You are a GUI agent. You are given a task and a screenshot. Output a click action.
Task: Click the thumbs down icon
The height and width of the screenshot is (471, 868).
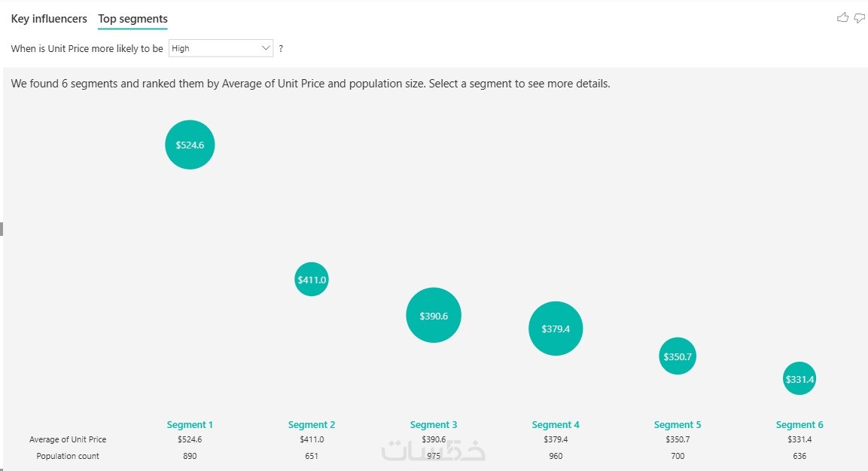coord(859,17)
